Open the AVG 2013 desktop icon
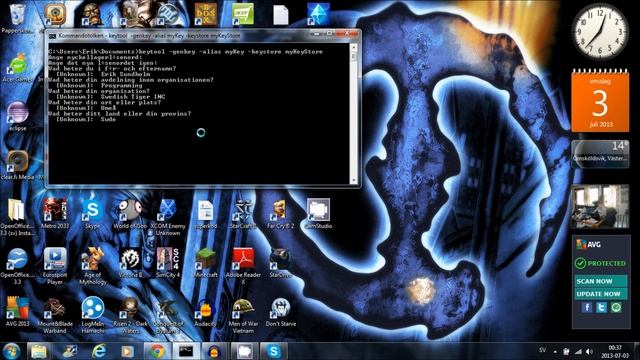The image size is (640, 360). [17, 311]
